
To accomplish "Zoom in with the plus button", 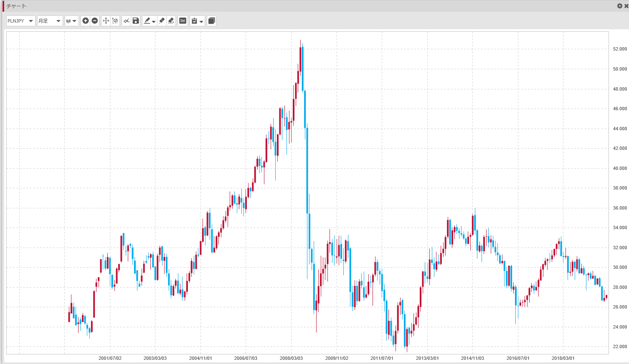I will (86, 21).
